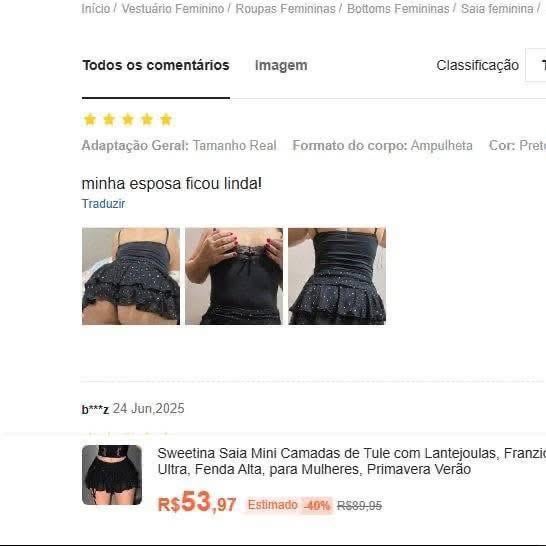Open Roupas Femininas breadcrumb category
Image resolution: width=546 pixels, height=546 pixels.
[x=286, y=9]
